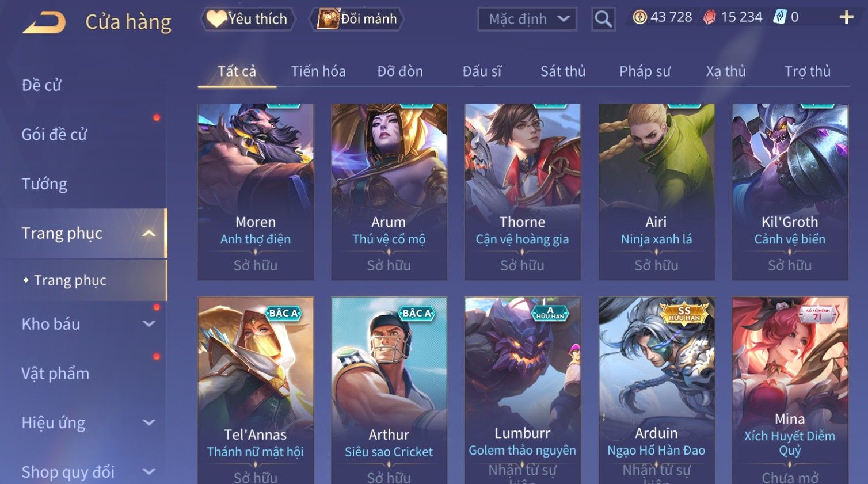The width and height of the screenshot is (868, 484).
Task: Switch to the Tiến hóa tab
Action: pos(318,71)
